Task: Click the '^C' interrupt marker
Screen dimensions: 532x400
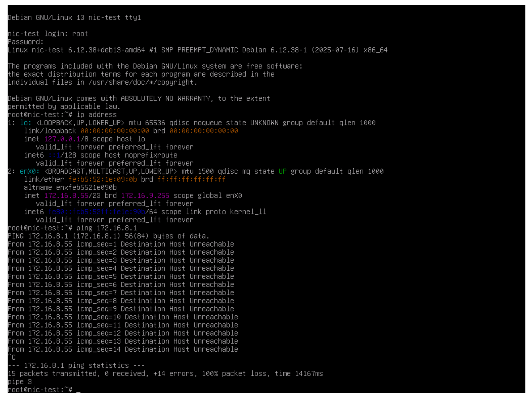Action: point(12,358)
